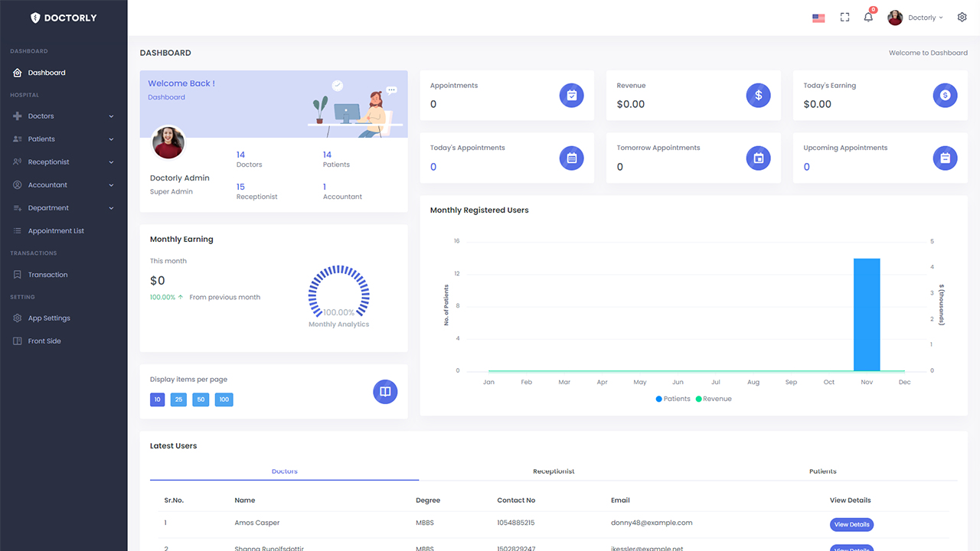Open the Appointment List page
Image resolution: width=980 pixels, height=551 pixels.
pyautogui.click(x=55, y=230)
